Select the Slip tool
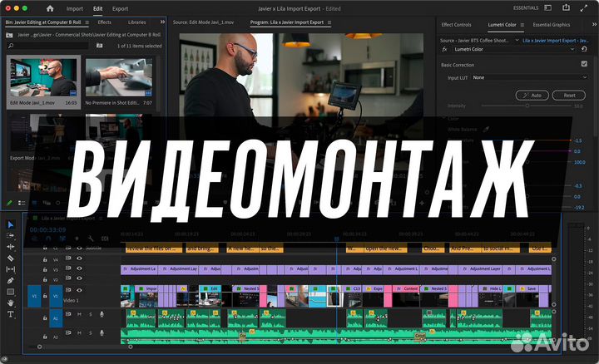The height and width of the screenshot is (364, 599). (x=10, y=269)
